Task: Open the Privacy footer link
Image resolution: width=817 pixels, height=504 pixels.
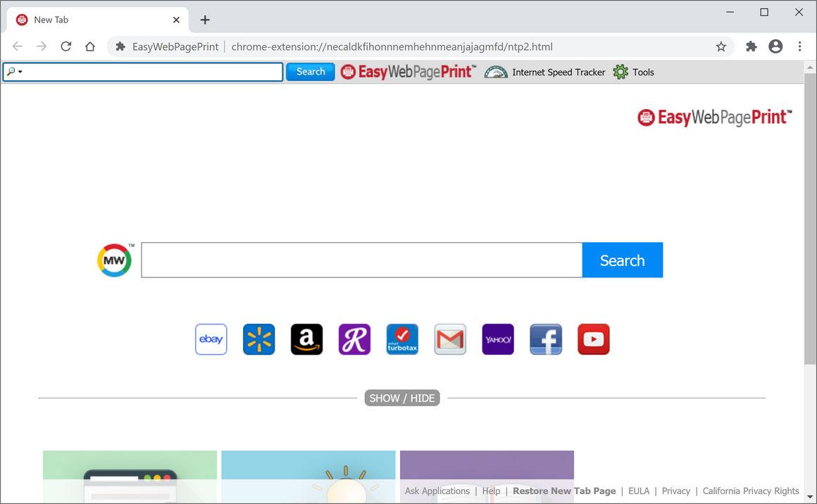Action: (x=676, y=491)
